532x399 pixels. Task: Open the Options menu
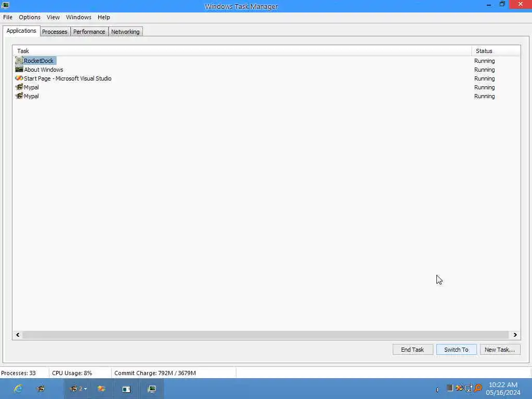pyautogui.click(x=30, y=17)
